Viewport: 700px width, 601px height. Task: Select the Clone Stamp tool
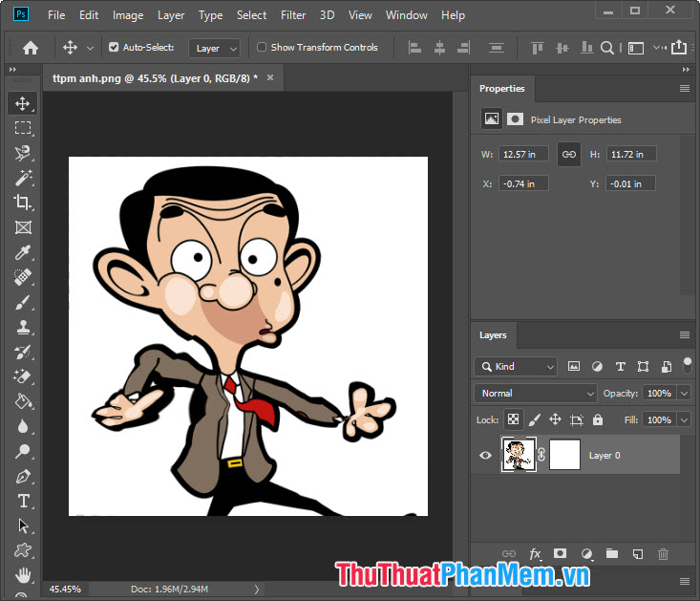pos(22,328)
